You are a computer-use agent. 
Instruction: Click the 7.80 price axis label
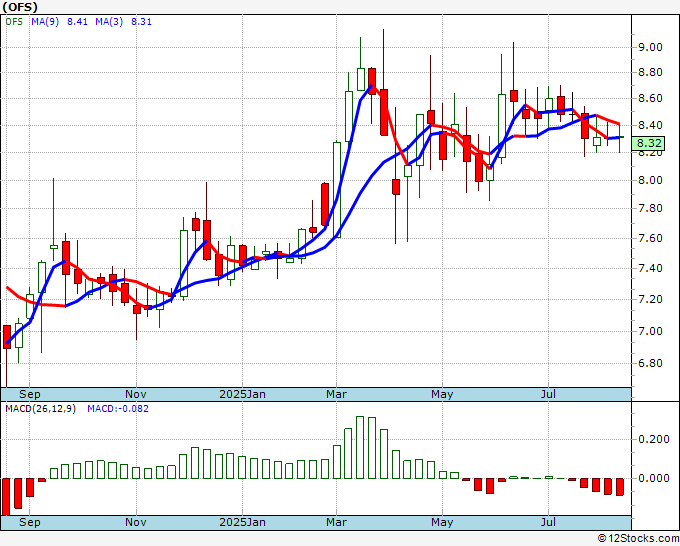[651, 209]
